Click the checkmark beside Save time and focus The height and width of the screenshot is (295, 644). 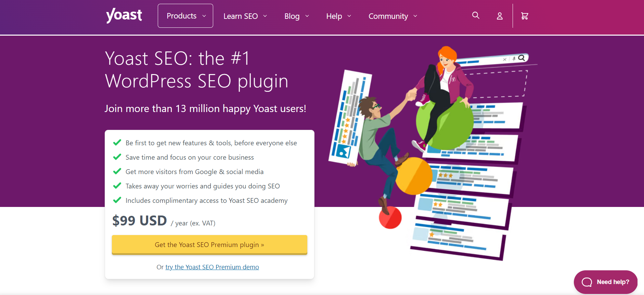click(117, 157)
